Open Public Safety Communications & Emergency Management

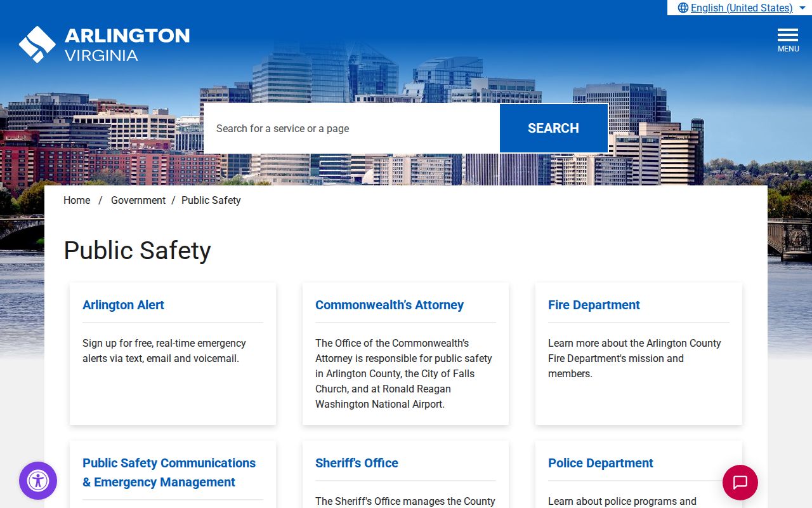coord(169,472)
